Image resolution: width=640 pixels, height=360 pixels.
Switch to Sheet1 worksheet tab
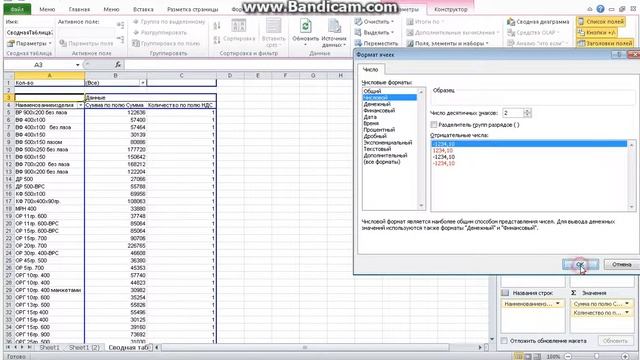pos(49,347)
